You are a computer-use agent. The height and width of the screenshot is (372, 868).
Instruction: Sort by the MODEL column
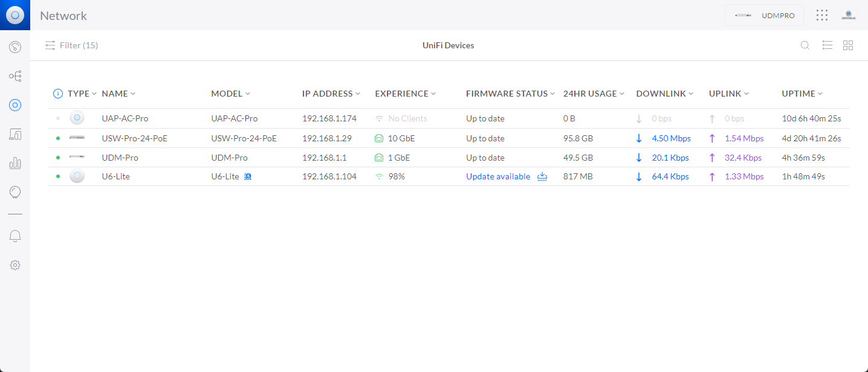pyautogui.click(x=231, y=94)
